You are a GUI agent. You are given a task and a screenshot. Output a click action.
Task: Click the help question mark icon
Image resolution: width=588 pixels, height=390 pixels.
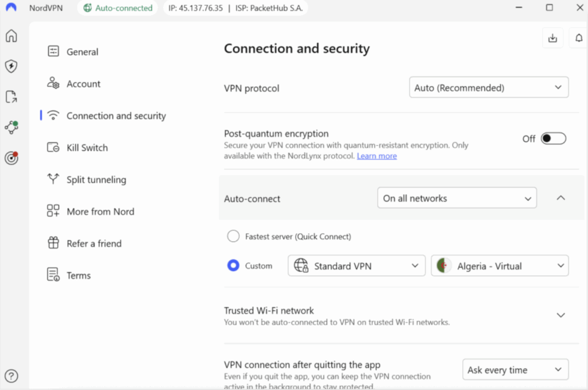pyautogui.click(x=11, y=376)
